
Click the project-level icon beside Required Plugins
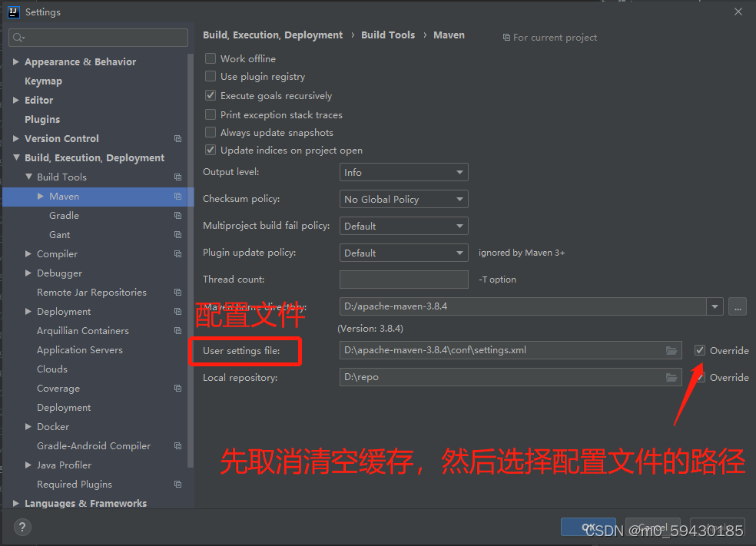(178, 485)
